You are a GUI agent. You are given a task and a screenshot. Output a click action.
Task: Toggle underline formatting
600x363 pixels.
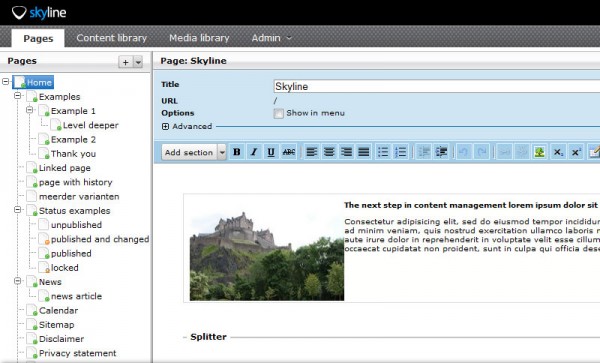(271, 152)
